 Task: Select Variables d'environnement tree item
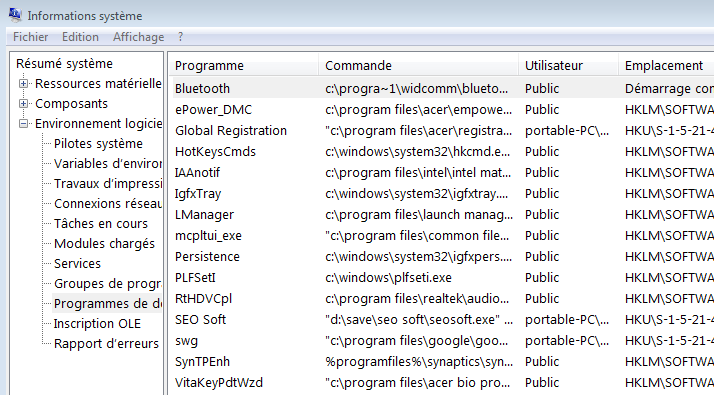coord(108,164)
